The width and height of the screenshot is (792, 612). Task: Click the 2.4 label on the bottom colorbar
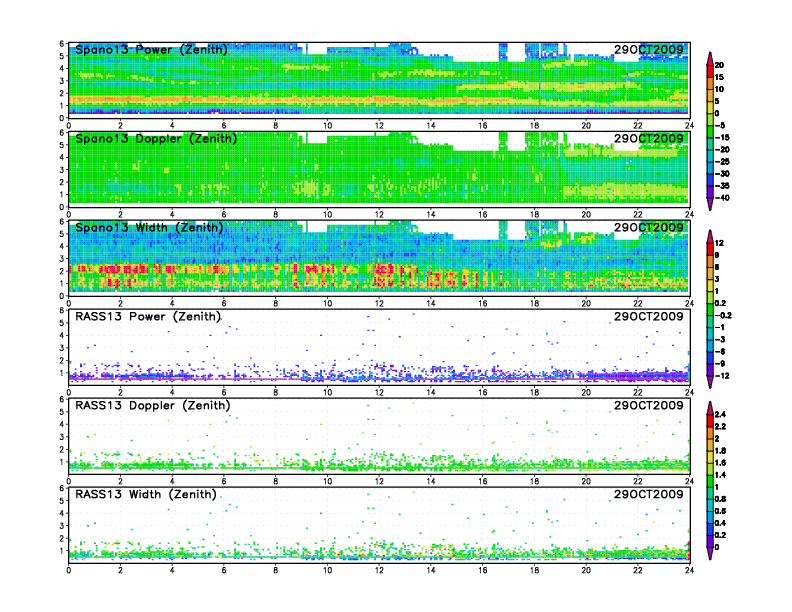point(721,415)
